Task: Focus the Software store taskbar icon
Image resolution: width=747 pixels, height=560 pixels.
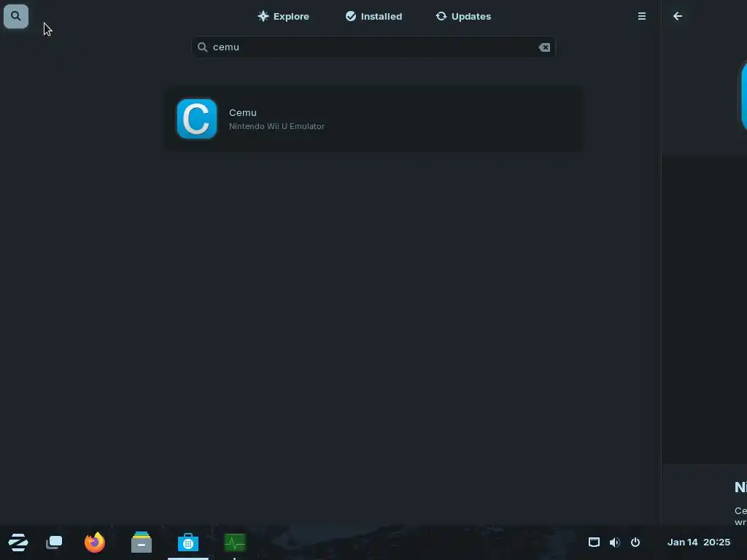Action: click(187, 542)
